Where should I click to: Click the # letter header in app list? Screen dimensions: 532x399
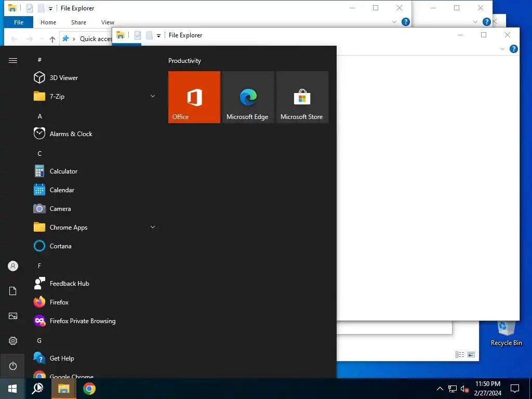click(x=39, y=60)
